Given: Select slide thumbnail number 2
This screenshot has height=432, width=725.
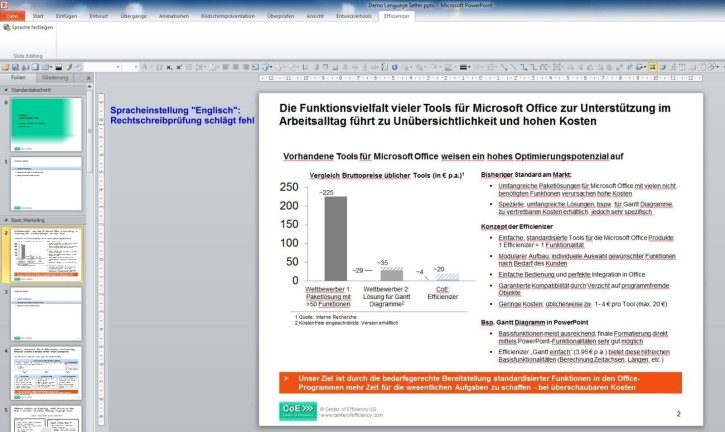Looking at the screenshot, I should tap(46, 254).
